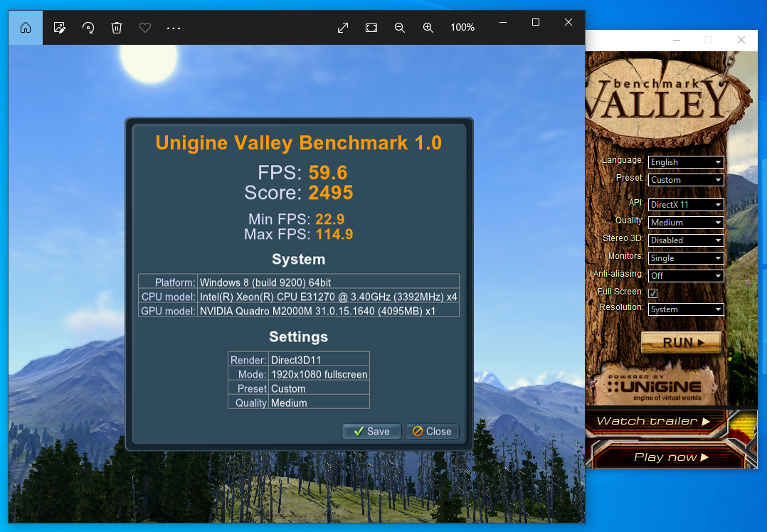The width and height of the screenshot is (767, 532).
Task: Click the Score value 2495
Action: tap(331, 193)
